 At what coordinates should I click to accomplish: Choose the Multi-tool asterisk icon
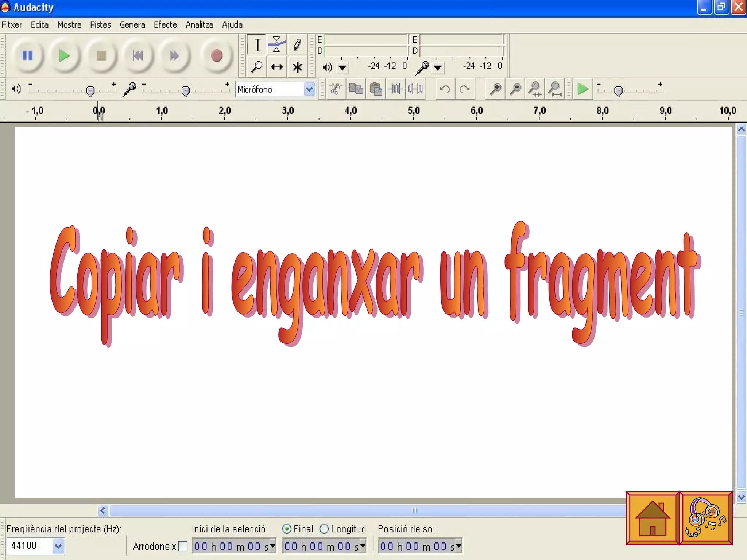coord(297,67)
